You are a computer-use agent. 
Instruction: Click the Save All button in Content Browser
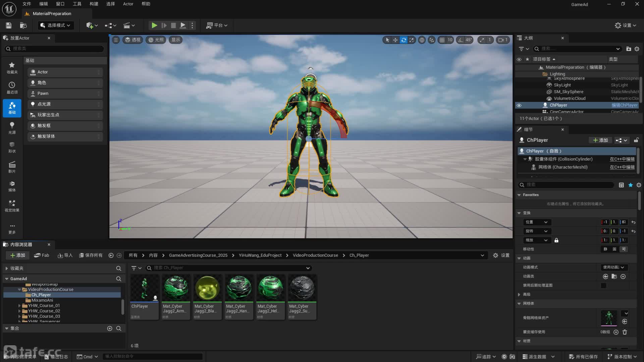click(91, 255)
